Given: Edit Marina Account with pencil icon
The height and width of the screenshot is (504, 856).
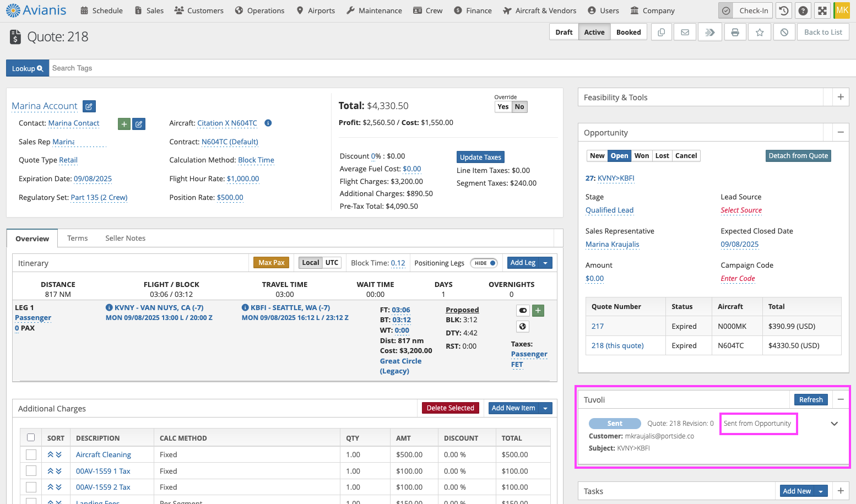Looking at the screenshot, I should coord(89,106).
